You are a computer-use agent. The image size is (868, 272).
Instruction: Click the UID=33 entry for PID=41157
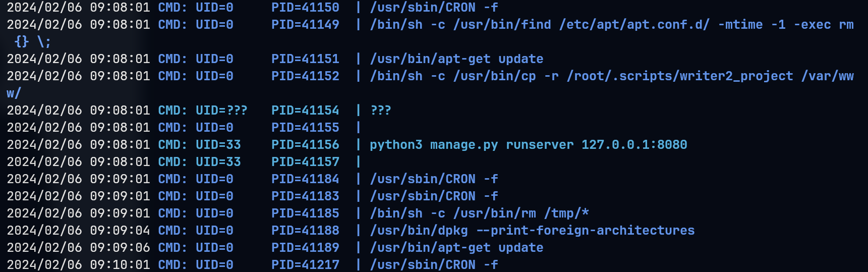(x=218, y=162)
